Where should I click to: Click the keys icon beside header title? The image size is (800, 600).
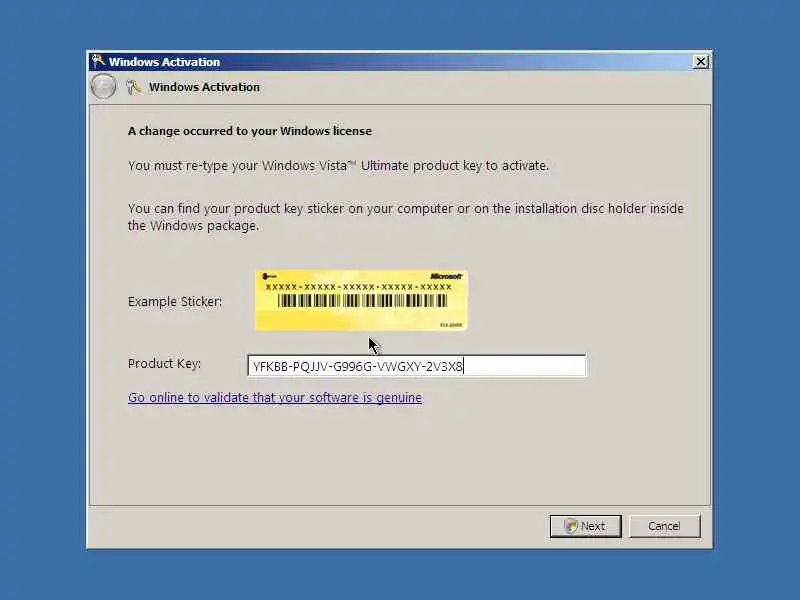pos(133,87)
